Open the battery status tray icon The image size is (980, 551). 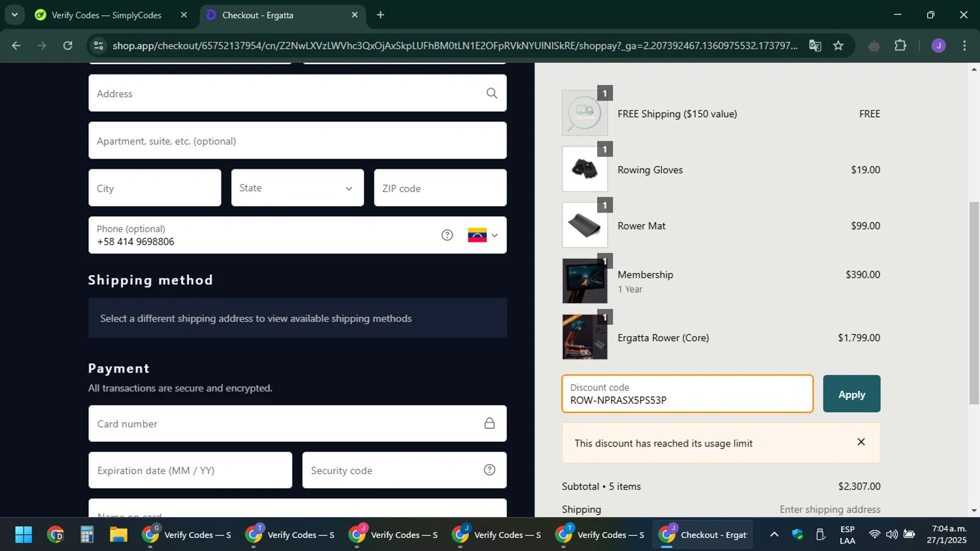909,535
